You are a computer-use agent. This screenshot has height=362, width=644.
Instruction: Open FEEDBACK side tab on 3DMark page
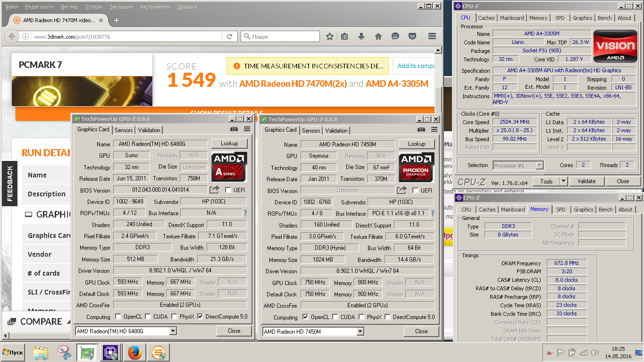coord(9,184)
